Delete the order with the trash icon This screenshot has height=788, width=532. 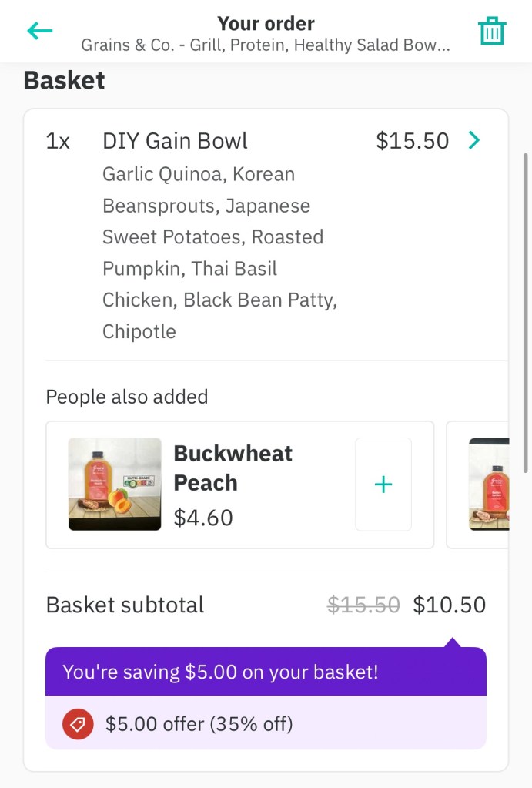point(491,31)
